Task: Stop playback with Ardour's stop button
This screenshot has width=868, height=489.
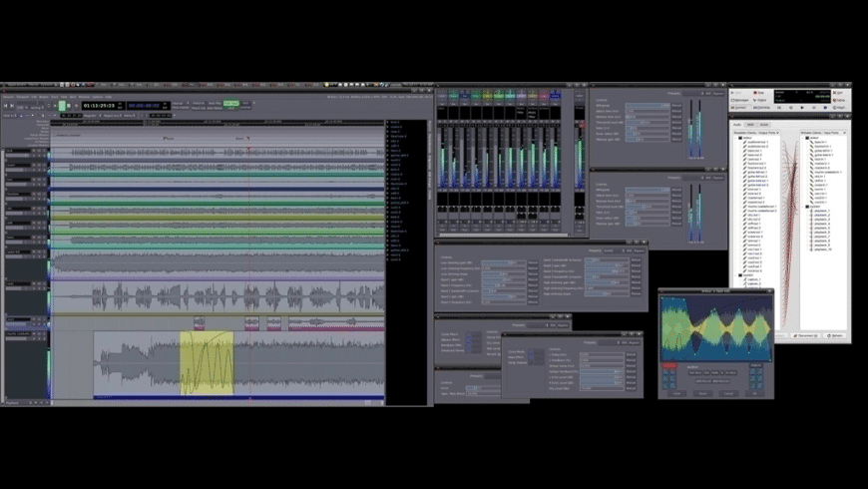Action: [69, 105]
